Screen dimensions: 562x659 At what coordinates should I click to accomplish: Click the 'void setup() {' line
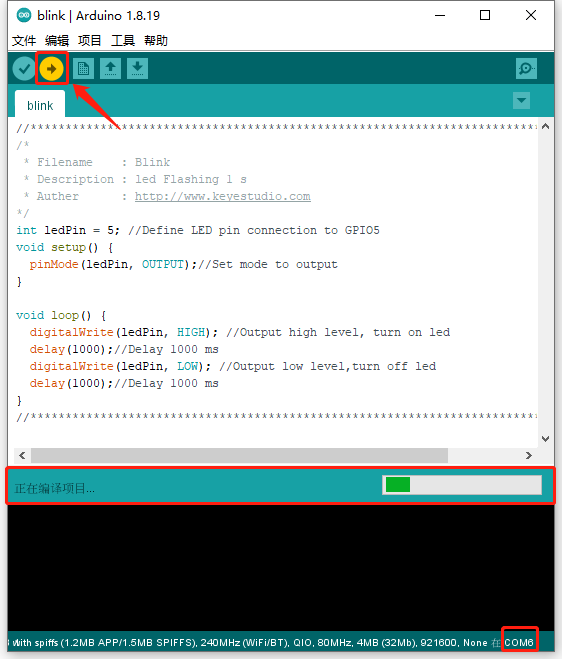point(65,247)
